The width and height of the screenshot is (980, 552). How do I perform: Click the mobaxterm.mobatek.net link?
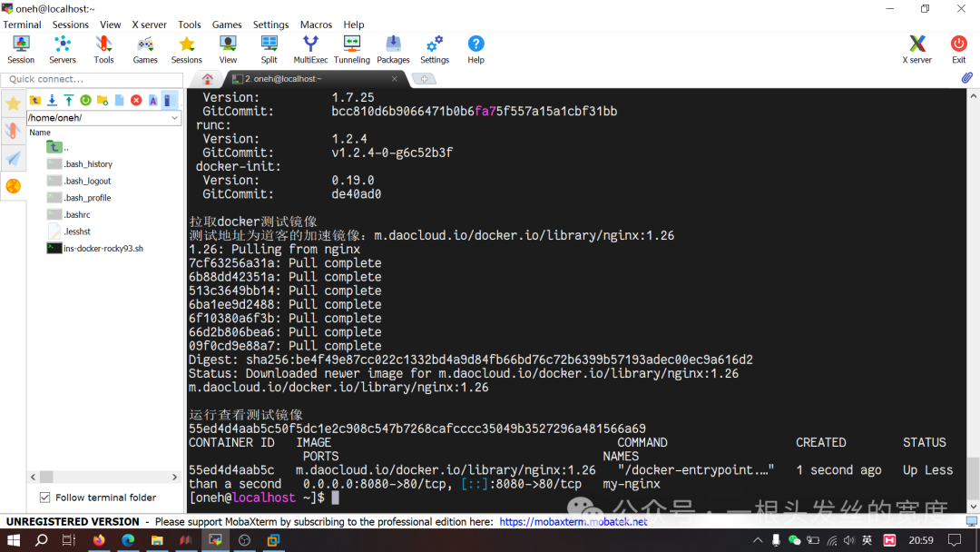tap(573, 521)
